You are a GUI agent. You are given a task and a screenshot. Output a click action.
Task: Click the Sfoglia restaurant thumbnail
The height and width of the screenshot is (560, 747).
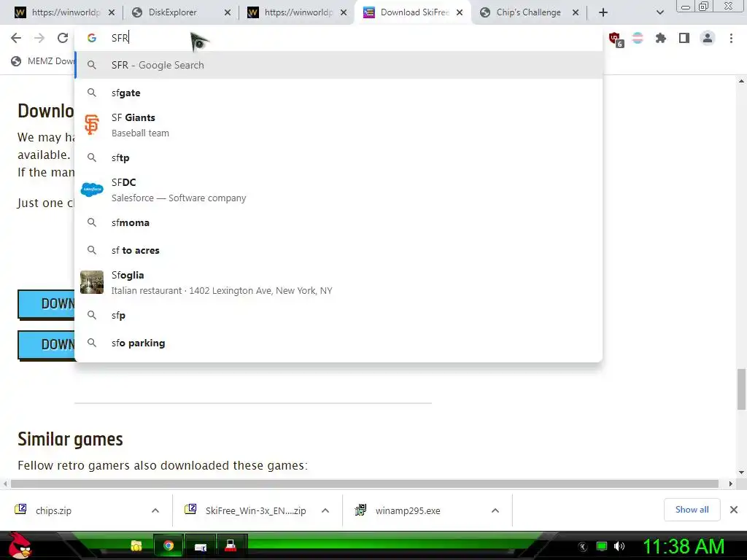click(91, 282)
